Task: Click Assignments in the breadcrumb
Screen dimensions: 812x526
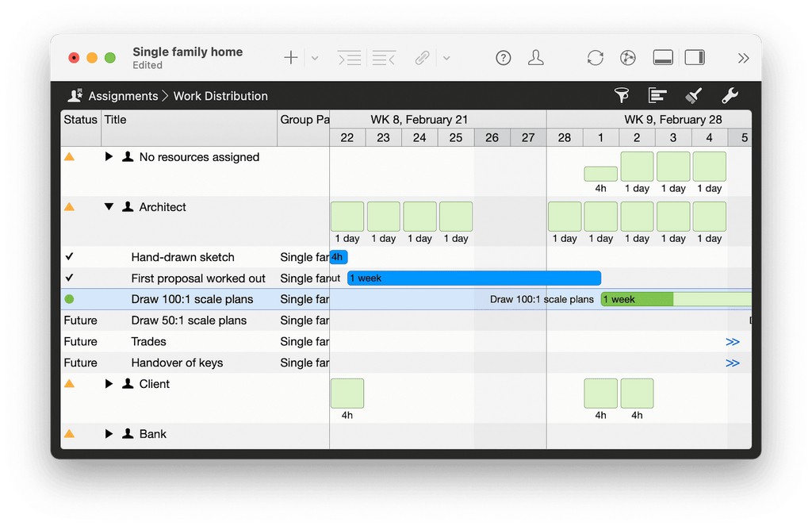Action: point(123,96)
